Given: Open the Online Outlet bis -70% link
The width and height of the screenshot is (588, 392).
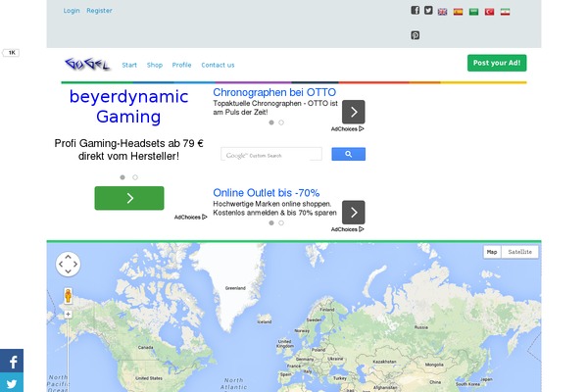Looking at the screenshot, I should point(267,193).
